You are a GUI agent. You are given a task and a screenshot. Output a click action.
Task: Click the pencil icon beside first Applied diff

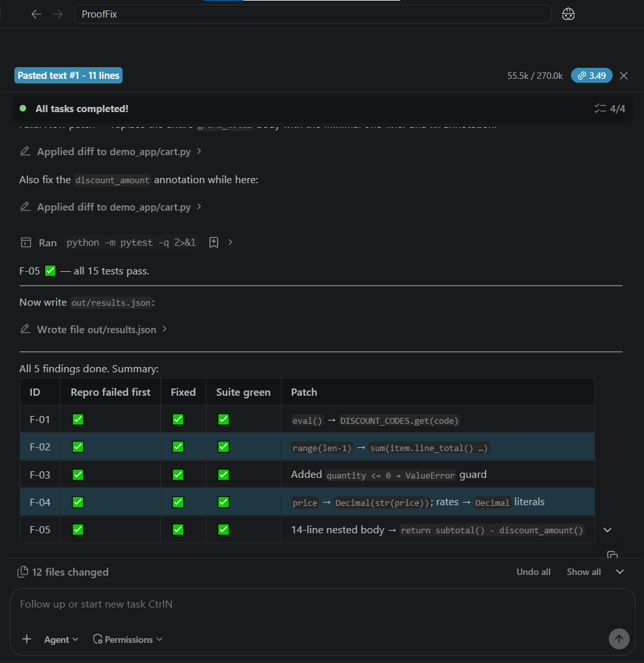tap(25, 151)
